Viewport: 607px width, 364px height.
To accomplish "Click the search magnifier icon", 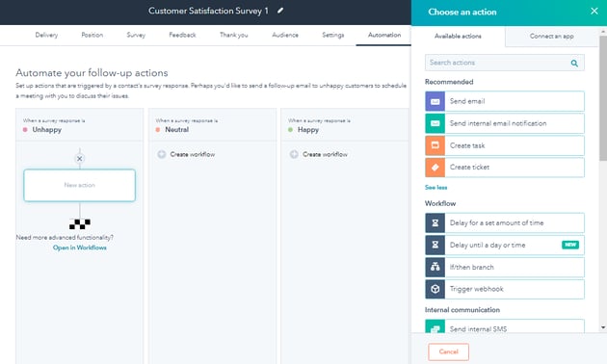I will tap(574, 63).
